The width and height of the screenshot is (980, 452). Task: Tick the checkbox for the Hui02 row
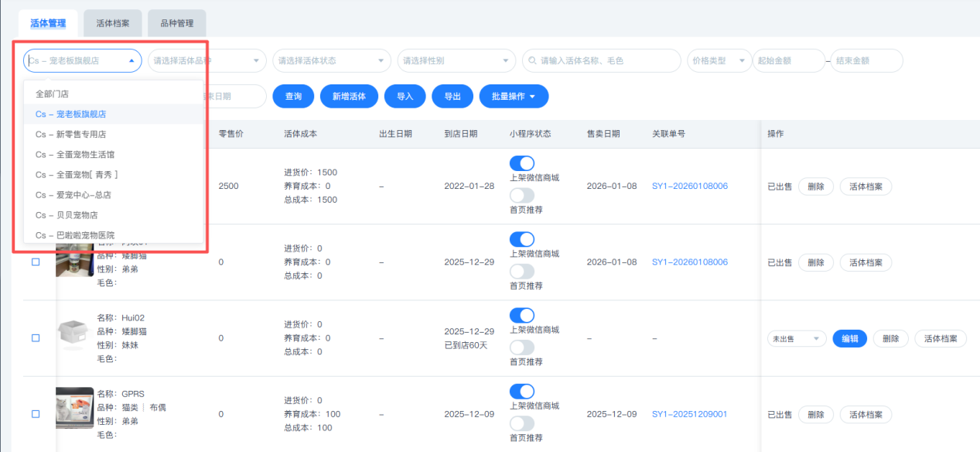point(36,338)
